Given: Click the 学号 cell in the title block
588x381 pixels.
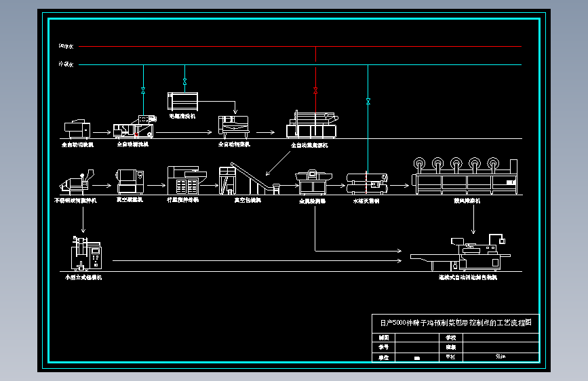Looking at the screenshot, I should [x=384, y=347].
